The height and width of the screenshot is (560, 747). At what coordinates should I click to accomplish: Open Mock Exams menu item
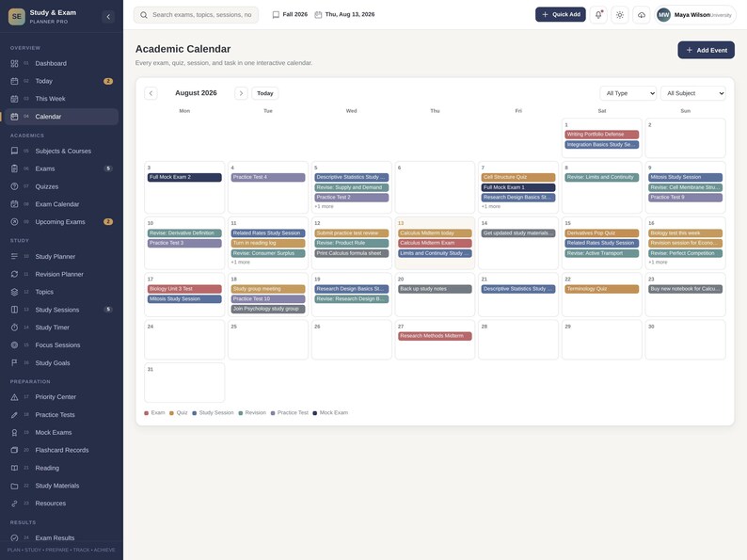tap(62, 432)
